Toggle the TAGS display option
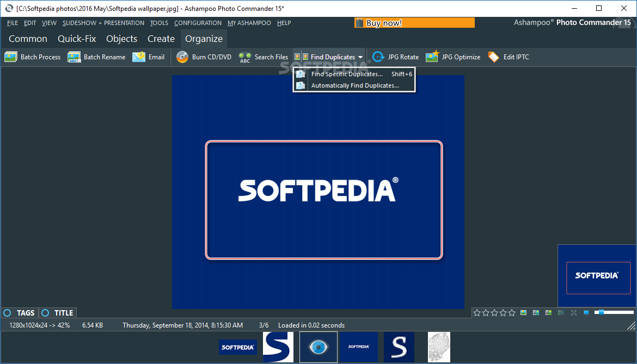The image size is (637, 364). coord(19,313)
